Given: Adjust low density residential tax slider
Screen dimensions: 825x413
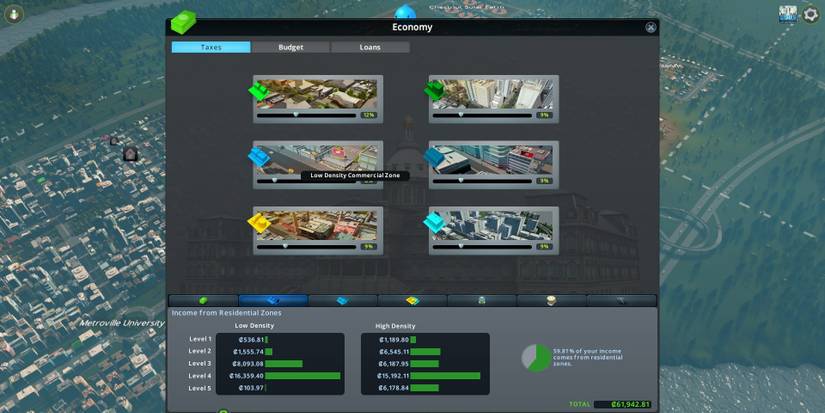Looking at the screenshot, I should coord(306,115).
